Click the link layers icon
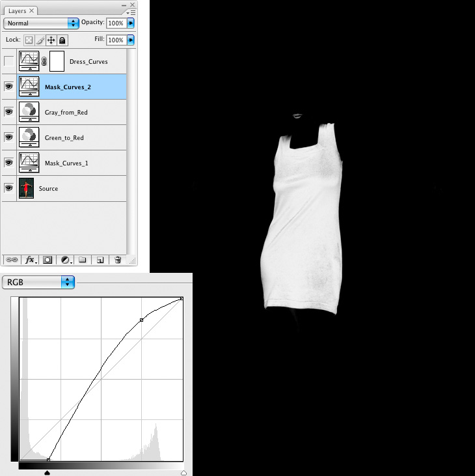475x476 pixels. click(x=12, y=259)
